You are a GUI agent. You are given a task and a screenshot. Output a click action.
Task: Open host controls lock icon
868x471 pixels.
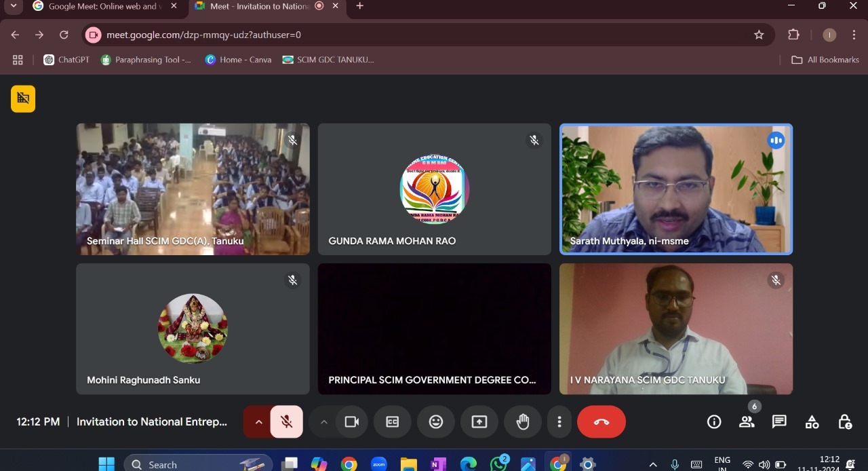click(844, 422)
